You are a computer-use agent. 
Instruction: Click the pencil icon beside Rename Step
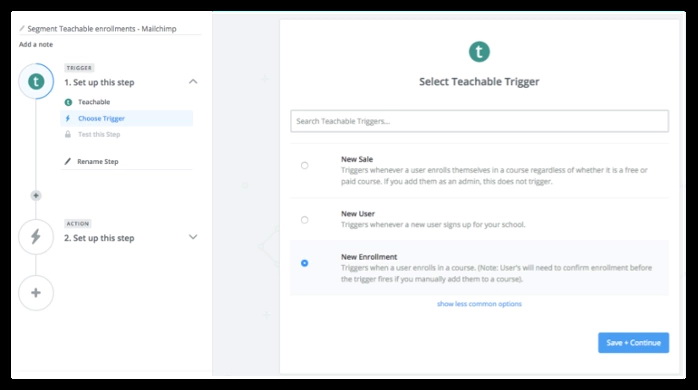tap(68, 161)
